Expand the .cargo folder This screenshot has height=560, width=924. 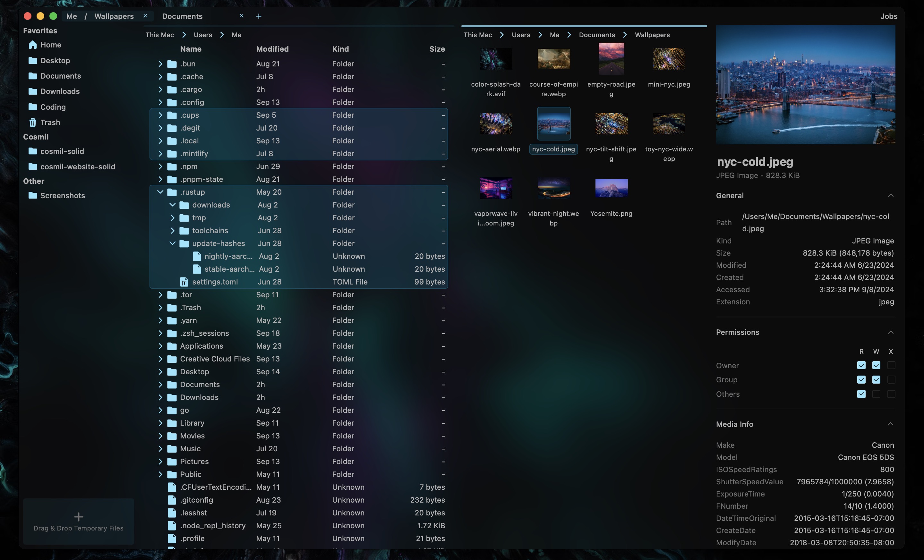[x=160, y=89]
